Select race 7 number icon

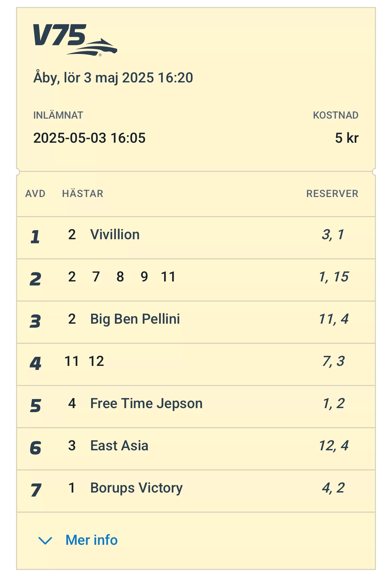point(35,490)
